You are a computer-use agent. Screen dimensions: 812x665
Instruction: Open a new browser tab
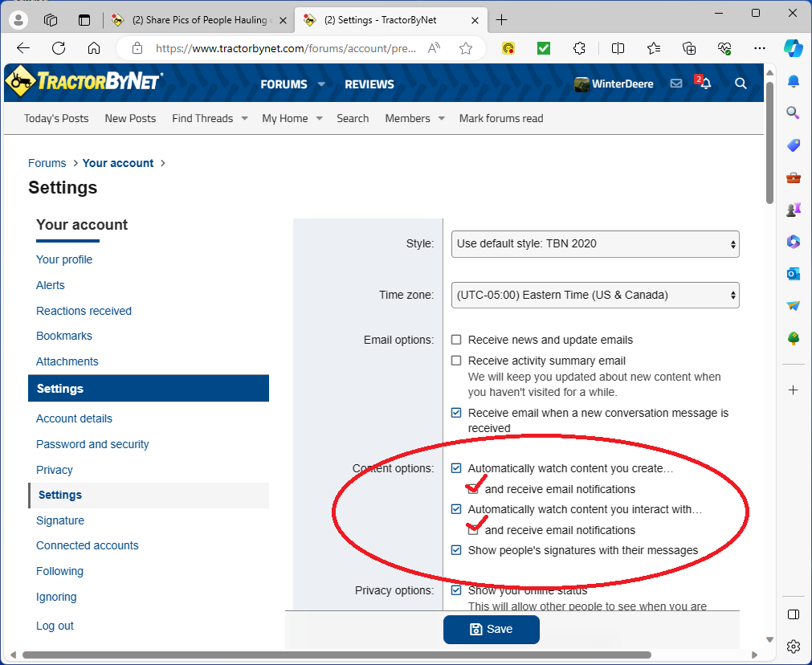[501, 20]
